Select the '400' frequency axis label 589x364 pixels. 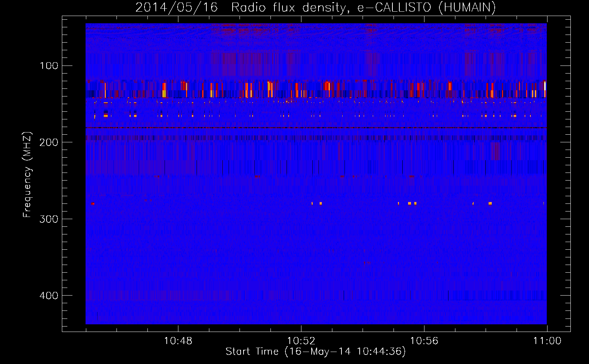49,295
